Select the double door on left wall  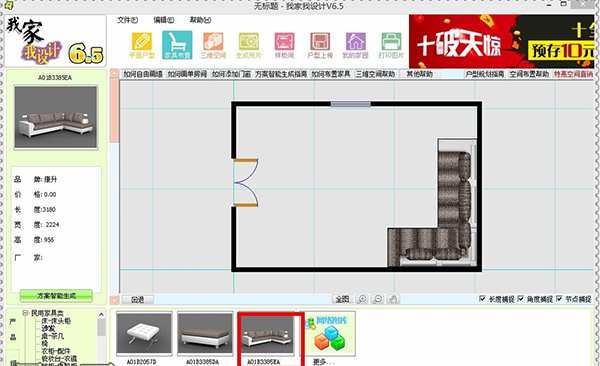246,183
